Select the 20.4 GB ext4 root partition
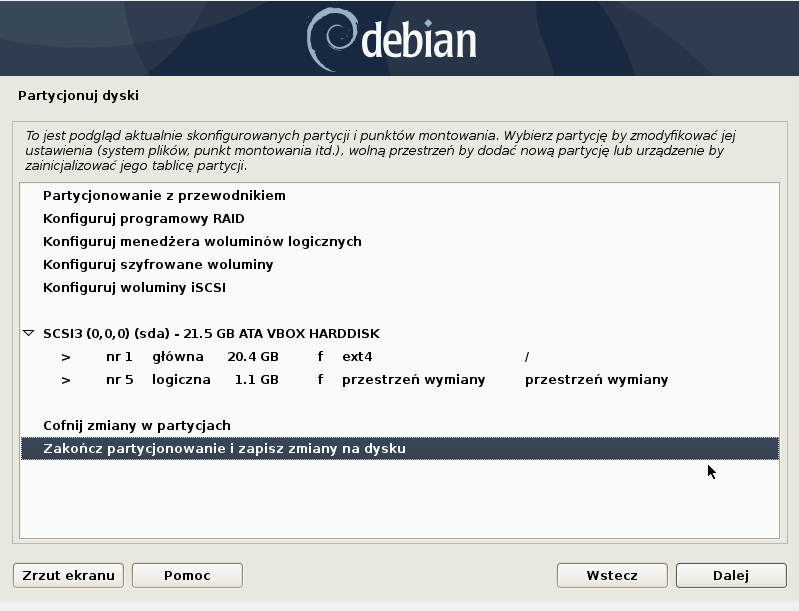Image resolution: width=799 pixels, height=611 pixels. coord(252,357)
